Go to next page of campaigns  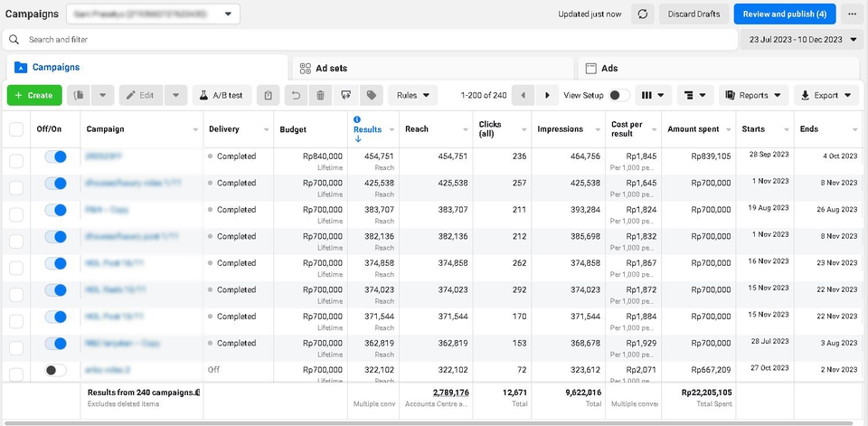pyautogui.click(x=548, y=95)
